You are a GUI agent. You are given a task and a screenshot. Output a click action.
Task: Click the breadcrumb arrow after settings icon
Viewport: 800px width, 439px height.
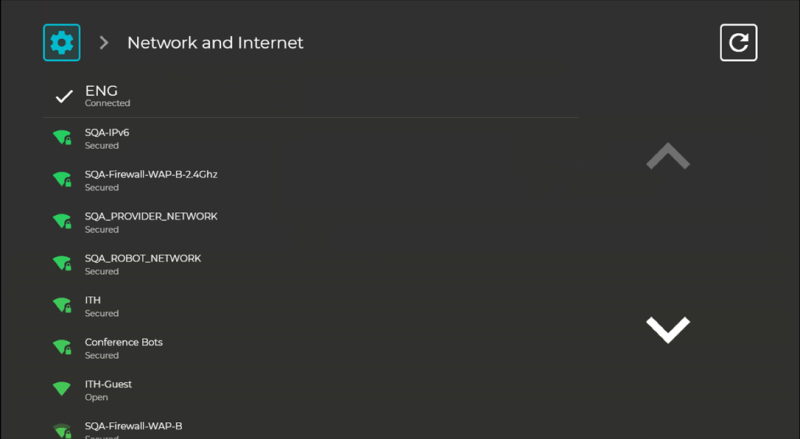(104, 42)
